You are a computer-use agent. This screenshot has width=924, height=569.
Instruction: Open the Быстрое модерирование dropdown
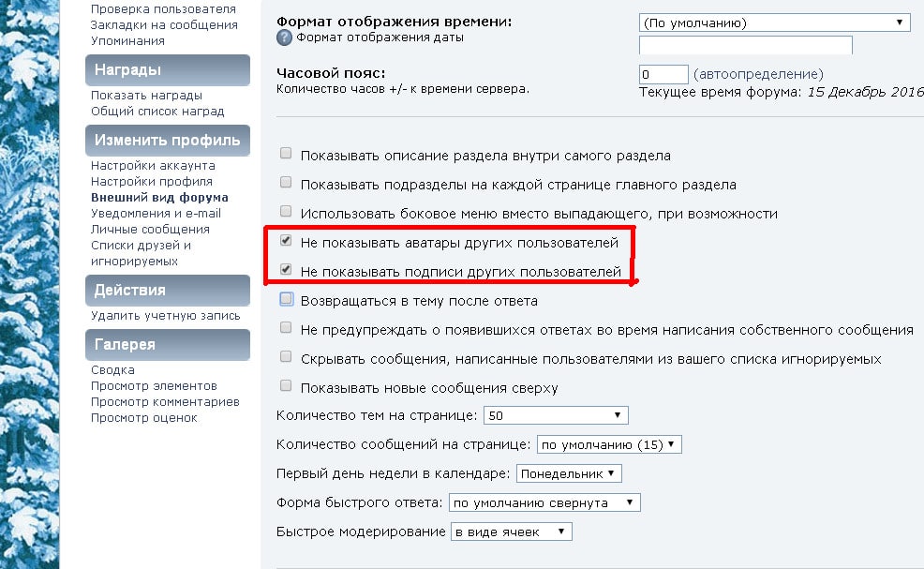(x=512, y=532)
